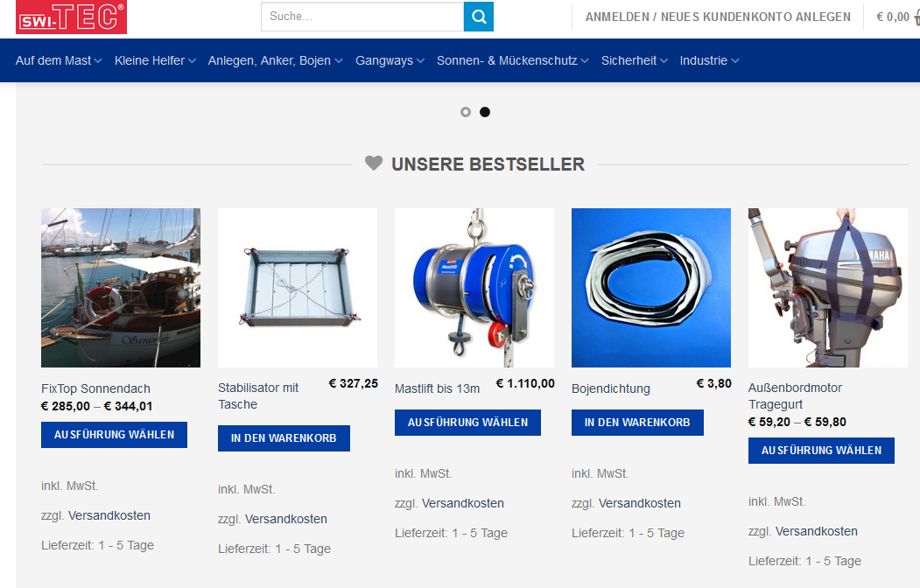Expand Anlegen, Anker, Bojen dropdown
The width and height of the screenshot is (920, 588).
[275, 60]
